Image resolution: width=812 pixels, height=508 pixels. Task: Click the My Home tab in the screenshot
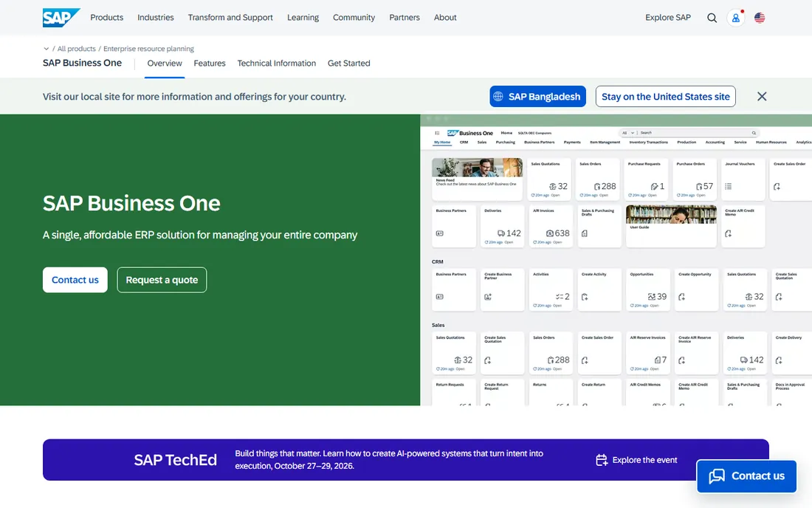(442, 142)
